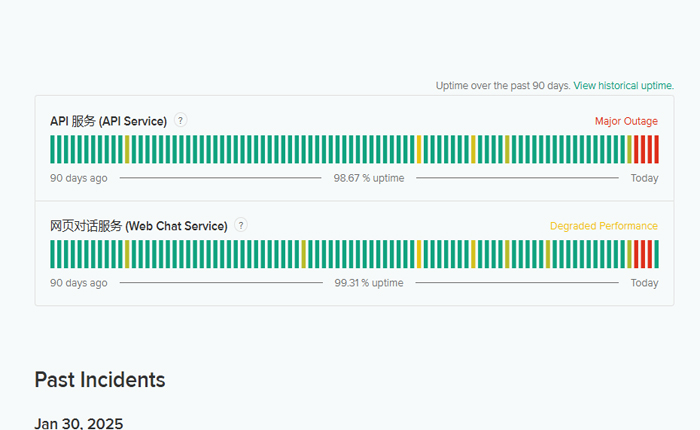
Task: Click the API Service component name
Action: point(108,121)
